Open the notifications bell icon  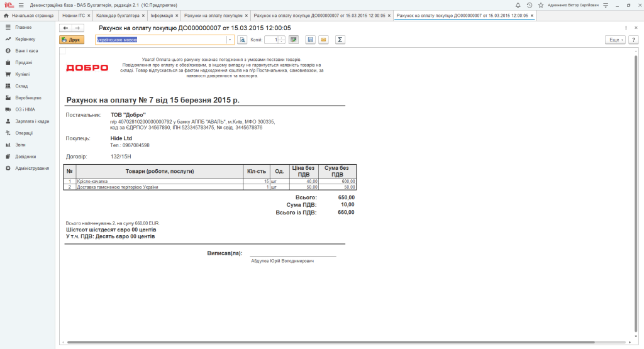click(518, 5)
